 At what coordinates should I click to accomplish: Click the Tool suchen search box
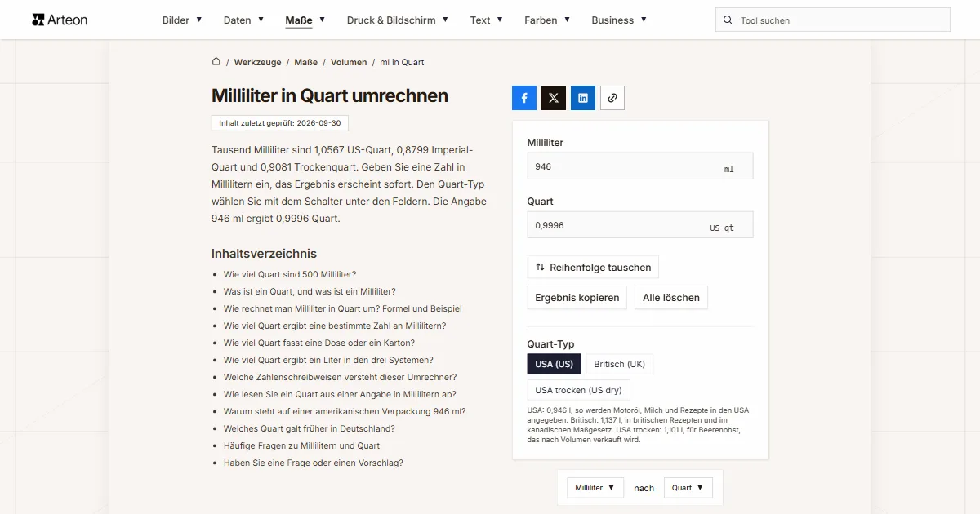(833, 20)
